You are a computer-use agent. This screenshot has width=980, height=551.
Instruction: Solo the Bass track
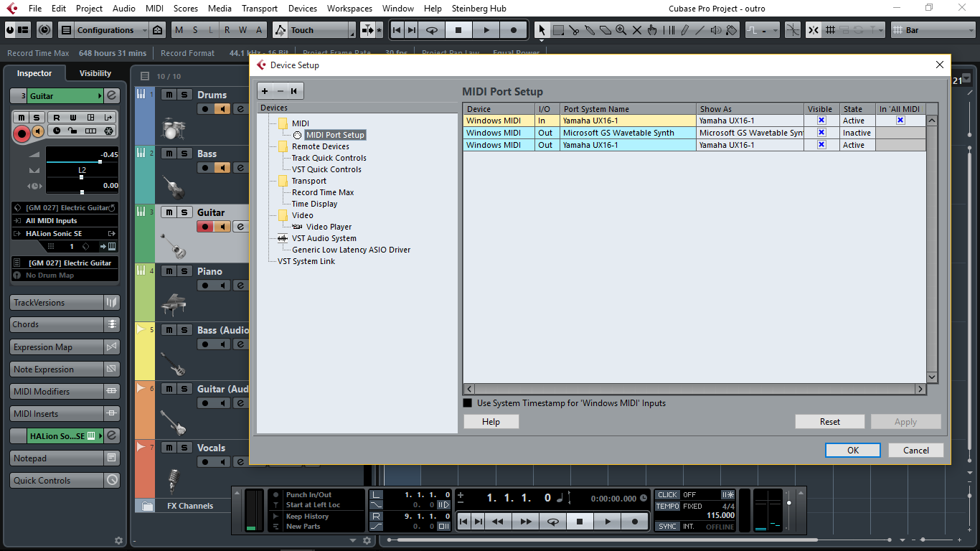184,154
